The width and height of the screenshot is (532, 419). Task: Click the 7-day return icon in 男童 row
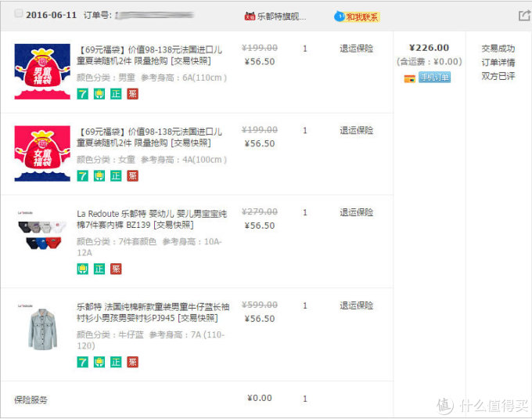pyautogui.click(x=82, y=94)
